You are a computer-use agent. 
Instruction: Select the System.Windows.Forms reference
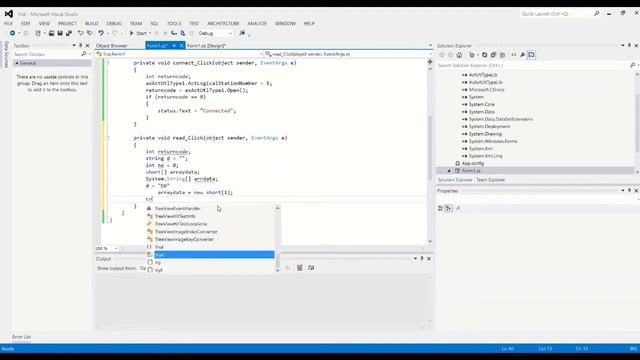pos(493,141)
